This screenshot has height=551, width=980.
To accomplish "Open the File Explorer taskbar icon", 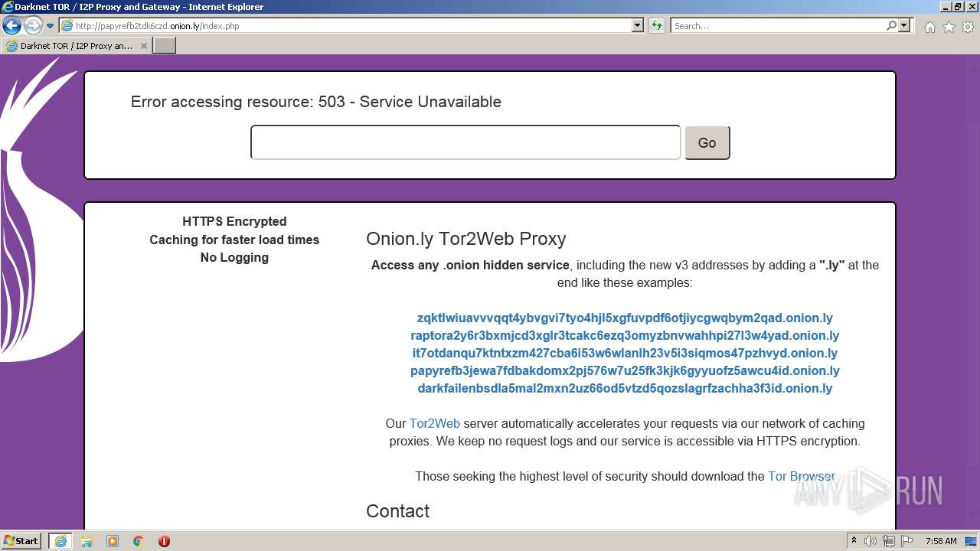I will point(87,541).
